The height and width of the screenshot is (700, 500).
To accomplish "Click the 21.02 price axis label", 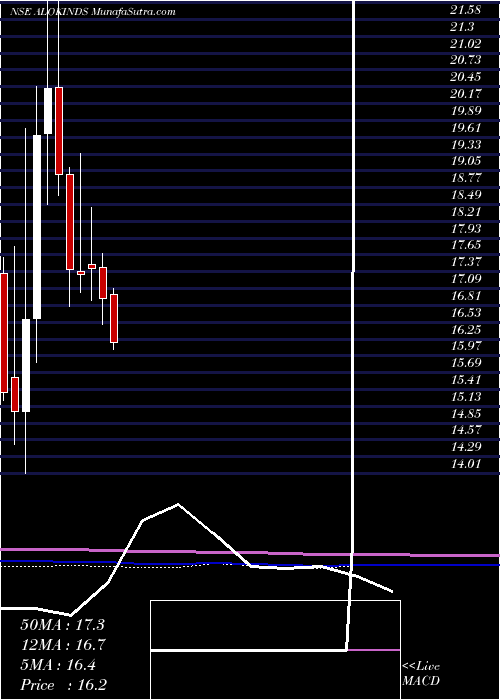I will coord(465,44).
